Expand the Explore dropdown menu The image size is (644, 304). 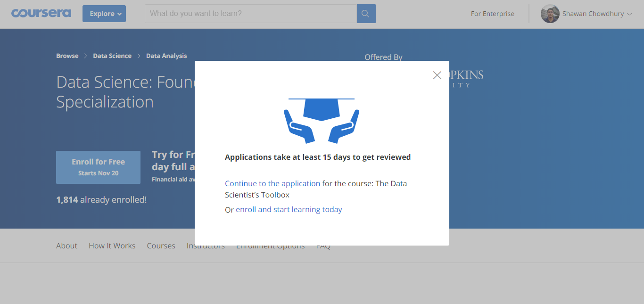tap(104, 14)
